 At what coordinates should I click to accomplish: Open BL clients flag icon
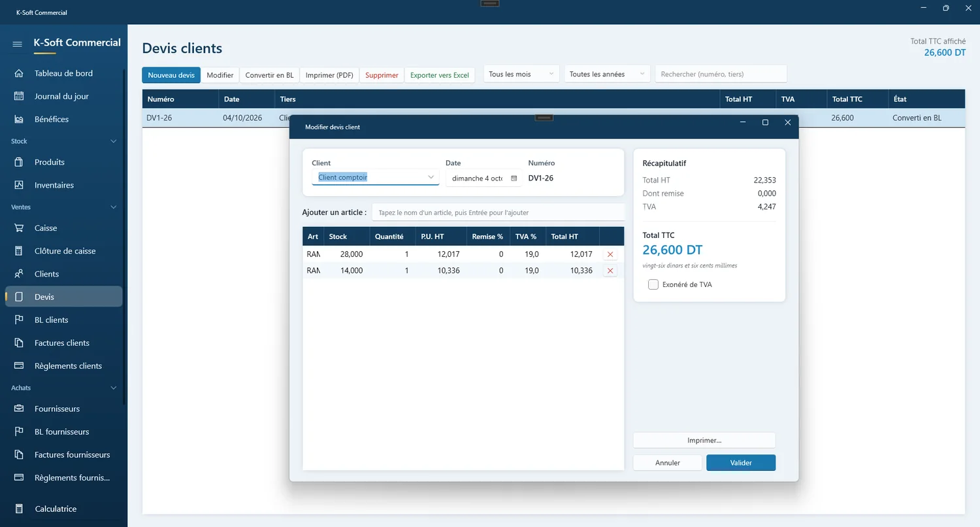point(19,320)
